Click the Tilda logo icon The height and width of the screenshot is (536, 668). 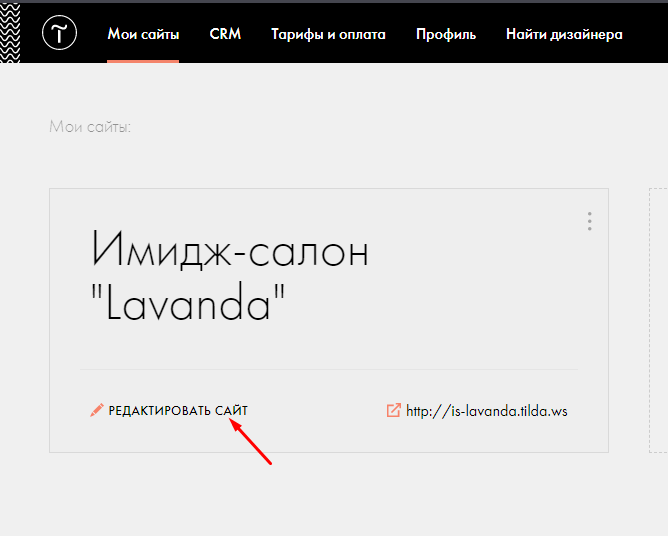[x=59, y=33]
